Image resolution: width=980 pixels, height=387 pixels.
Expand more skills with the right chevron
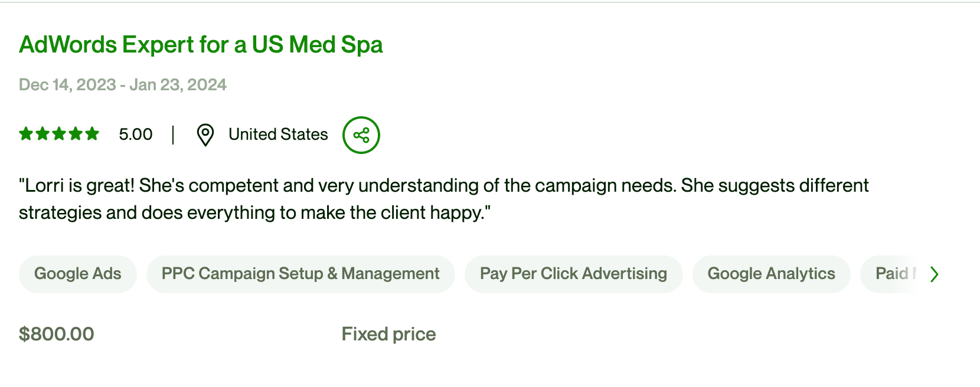pyautogui.click(x=934, y=274)
